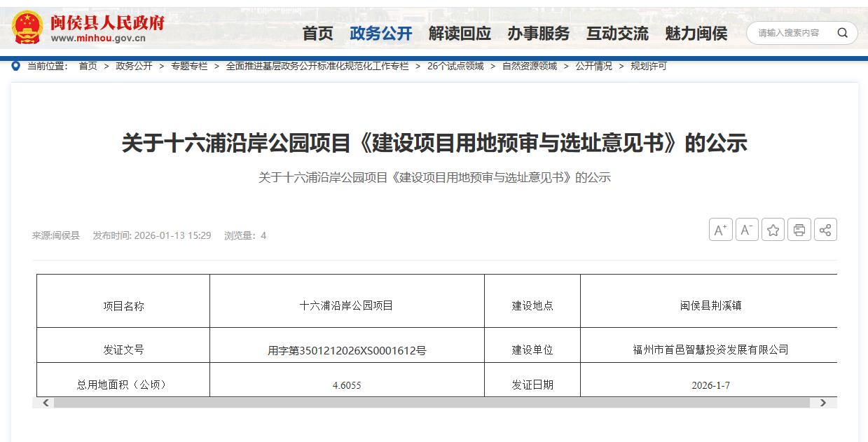Decrease font size with A- icon
868x442 pixels.
click(x=747, y=230)
